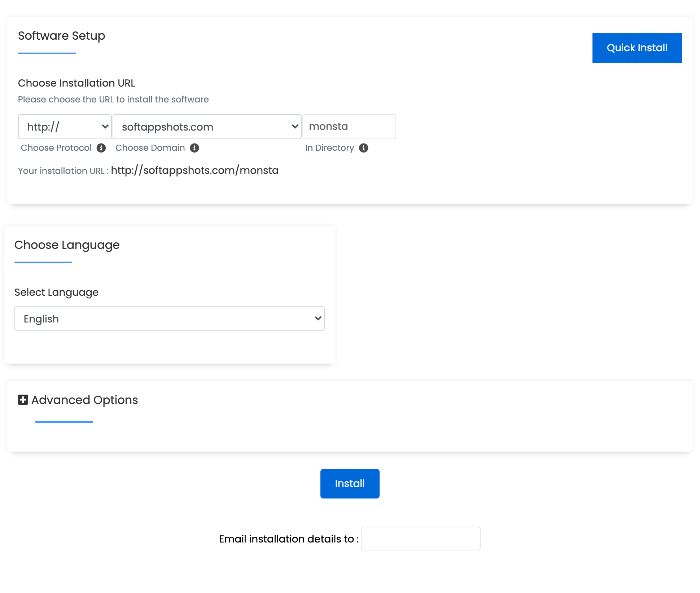Click the Install button

click(x=349, y=483)
